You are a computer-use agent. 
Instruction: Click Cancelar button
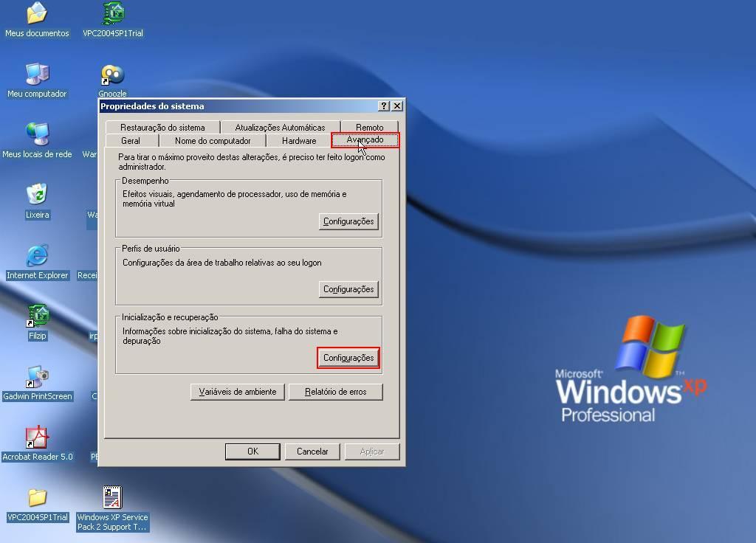[312, 452]
